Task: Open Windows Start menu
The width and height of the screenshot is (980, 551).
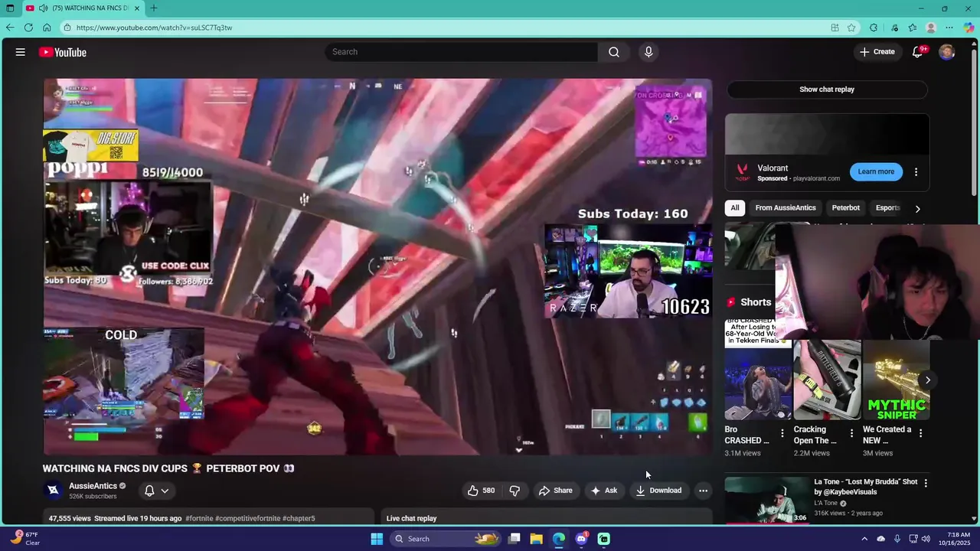Action: click(377, 539)
